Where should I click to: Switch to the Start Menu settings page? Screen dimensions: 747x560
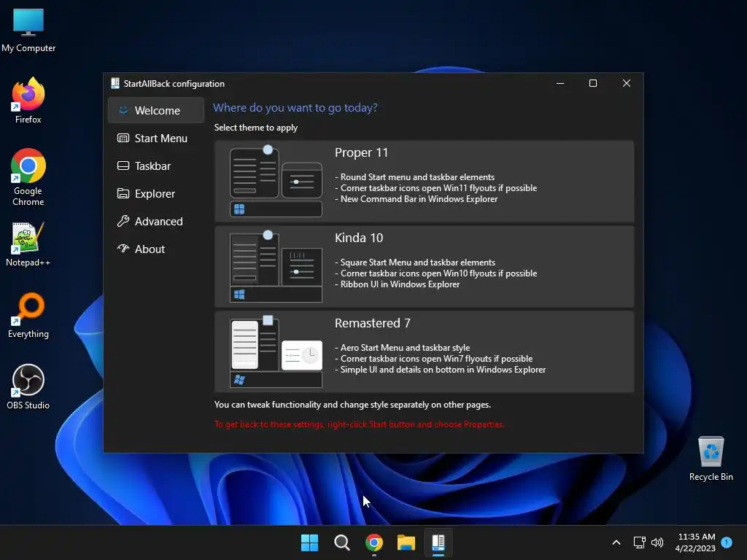156,138
